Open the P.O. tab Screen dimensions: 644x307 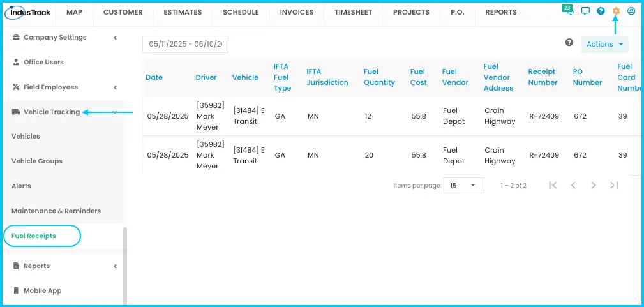point(458,12)
